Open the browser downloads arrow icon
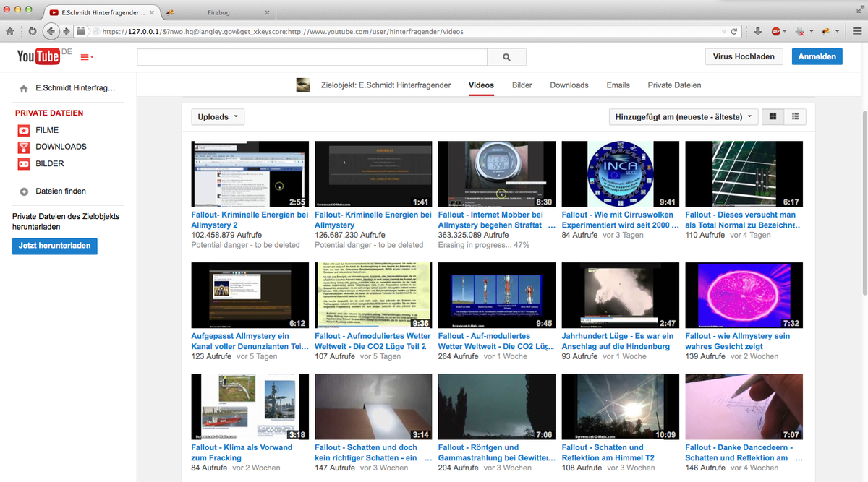 757,32
